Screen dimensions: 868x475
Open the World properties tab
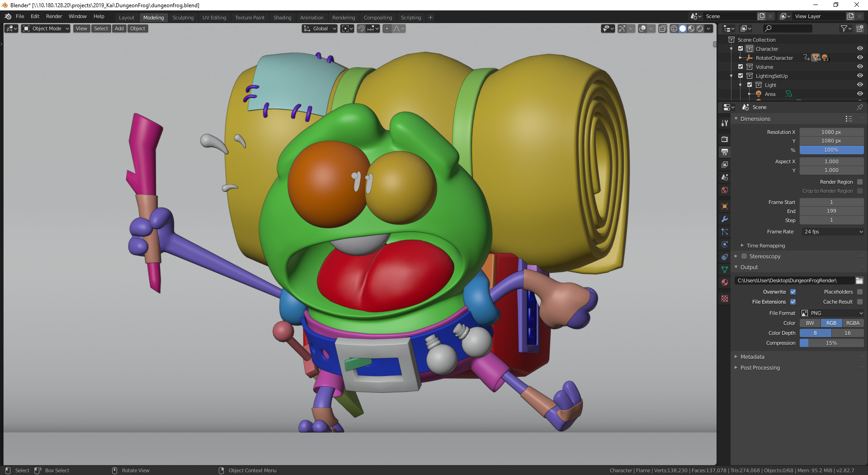tap(725, 190)
